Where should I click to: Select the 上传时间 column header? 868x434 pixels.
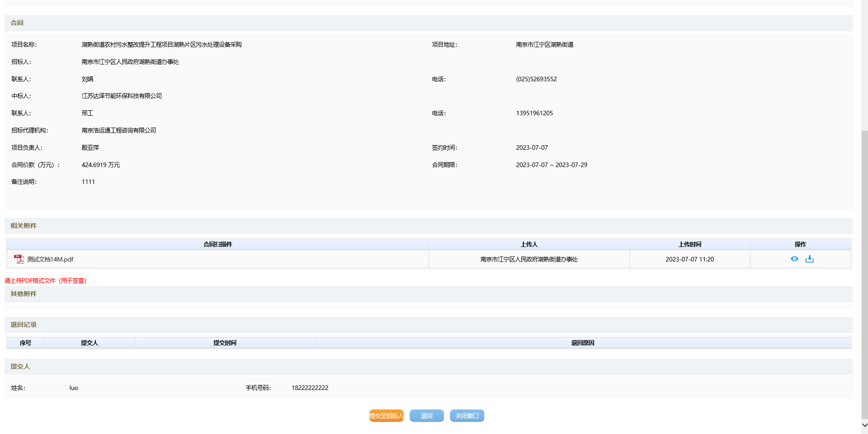(x=690, y=244)
